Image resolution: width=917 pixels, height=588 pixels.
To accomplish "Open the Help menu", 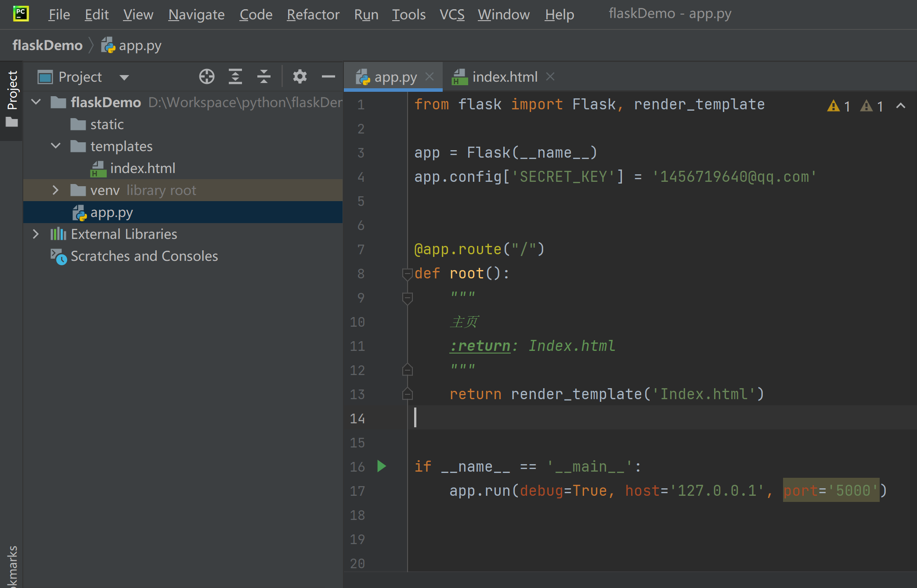I will tap(560, 14).
